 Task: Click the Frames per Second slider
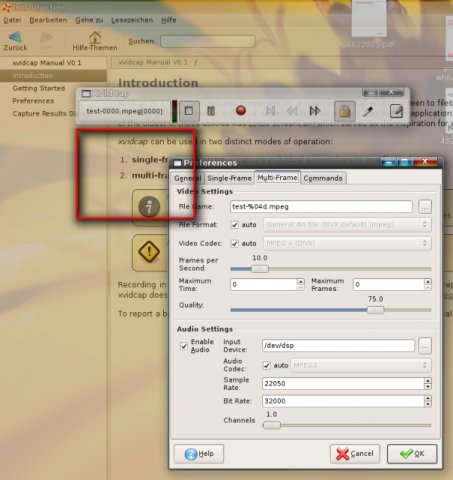pyautogui.click(x=260, y=269)
